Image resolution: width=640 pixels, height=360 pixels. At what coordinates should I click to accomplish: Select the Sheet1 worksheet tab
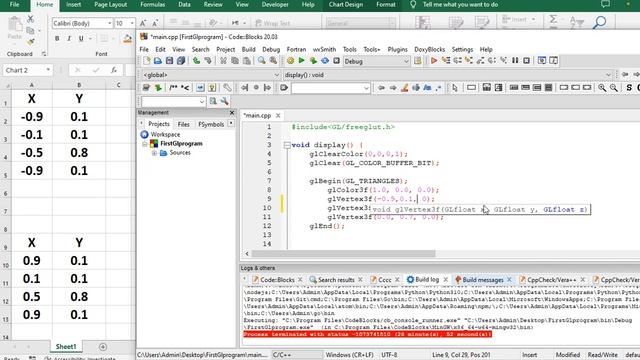pyautogui.click(x=66, y=347)
